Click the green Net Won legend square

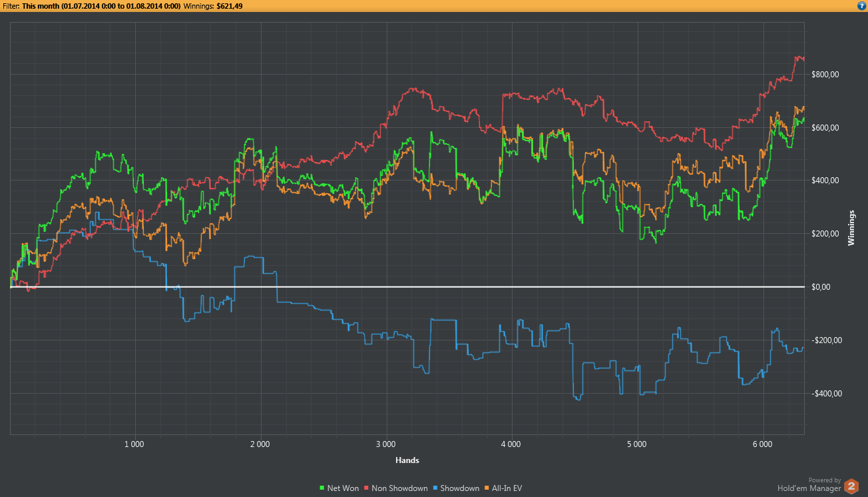pos(323,488)
